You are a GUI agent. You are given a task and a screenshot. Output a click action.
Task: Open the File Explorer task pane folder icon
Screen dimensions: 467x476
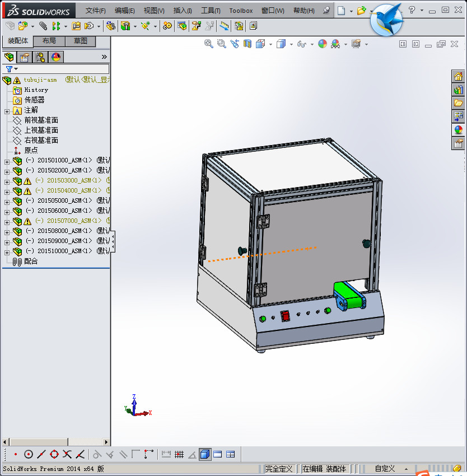(458, 103)
